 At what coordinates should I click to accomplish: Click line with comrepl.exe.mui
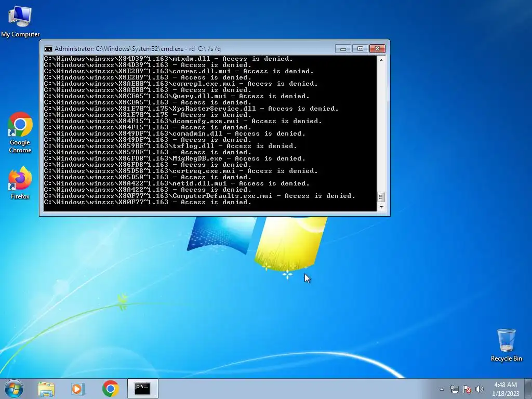coord(181,84)
